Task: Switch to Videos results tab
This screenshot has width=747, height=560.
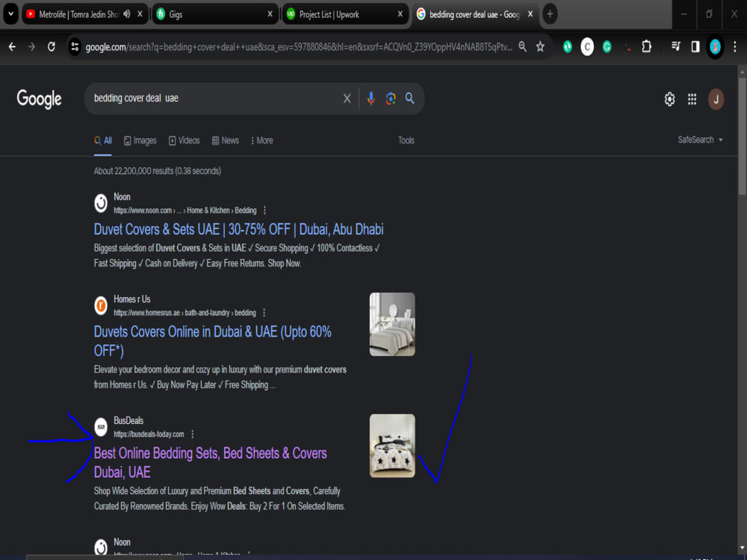Action: tap(184, 140)
